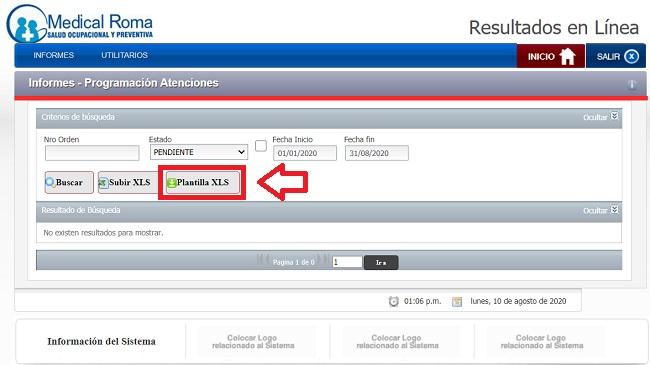The height and width of the screenshot is (365, 650).
Task: Click the previous page arrows in pager
Action: click(x=263, y=260)
